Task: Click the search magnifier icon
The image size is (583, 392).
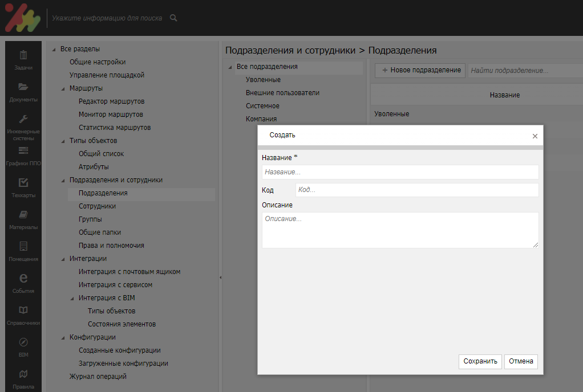Action: (x=173, y=18)
